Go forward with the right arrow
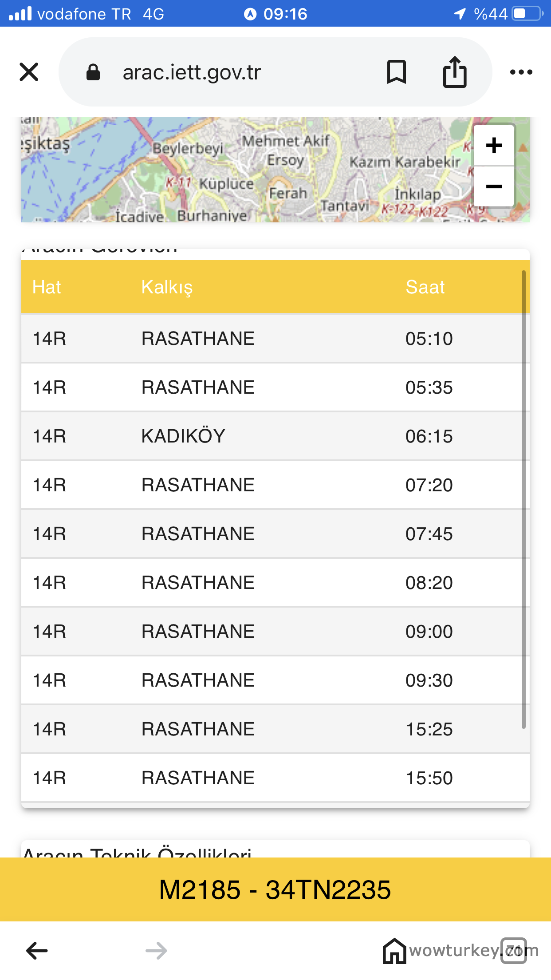Image resolution: width=551 pixels, height=980 pixels. [156, 951]
